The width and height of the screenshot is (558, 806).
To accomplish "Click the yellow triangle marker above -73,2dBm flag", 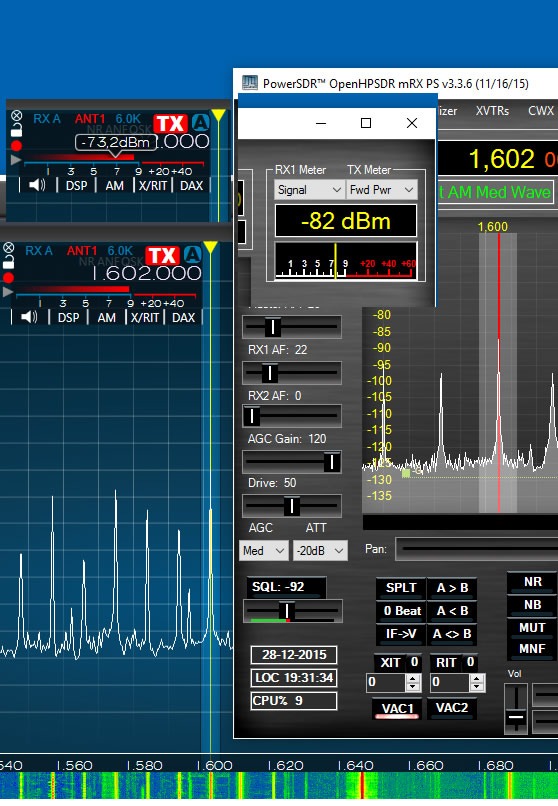I will 218,115.
